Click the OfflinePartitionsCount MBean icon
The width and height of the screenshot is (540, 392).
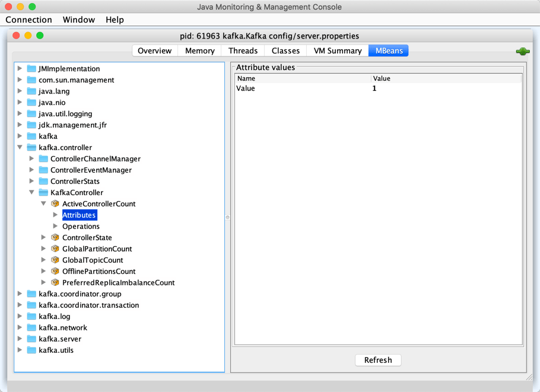(x=55, y=271)
